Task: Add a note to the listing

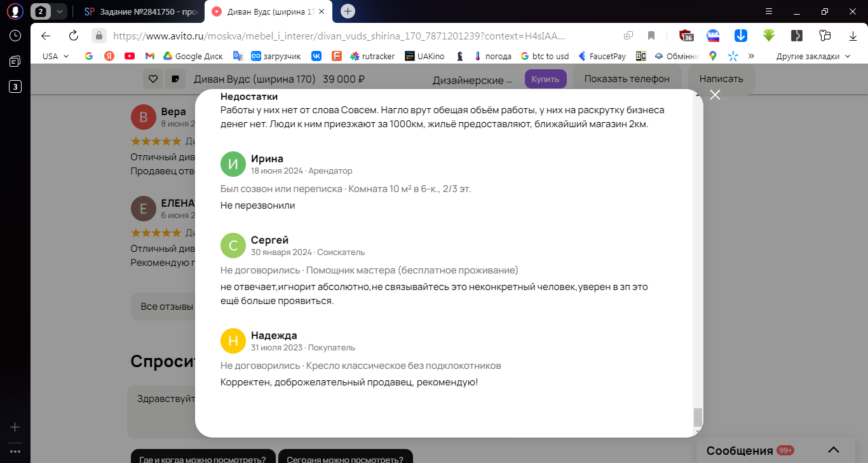Action: click(x=175, y=79)
